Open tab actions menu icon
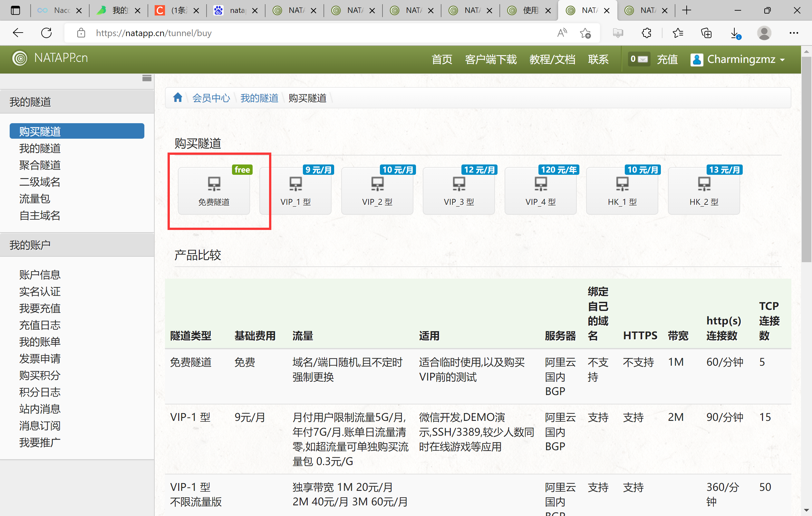Screen dimensions: 812x516 pos(15,10)
